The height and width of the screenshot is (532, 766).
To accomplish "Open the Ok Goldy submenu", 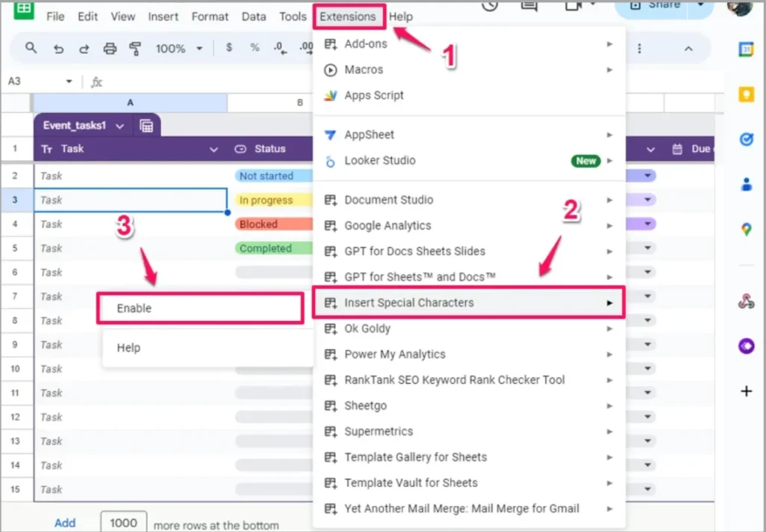I will (469, 328).
